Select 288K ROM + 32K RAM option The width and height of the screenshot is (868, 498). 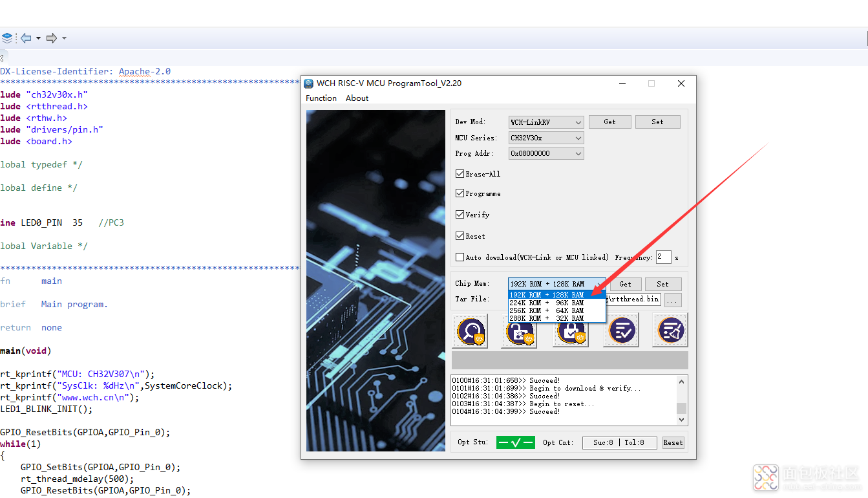tap(557, 318)
